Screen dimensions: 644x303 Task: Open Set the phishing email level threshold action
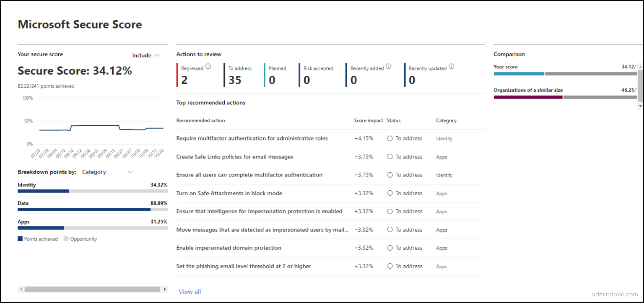click(x=244, y=267)
